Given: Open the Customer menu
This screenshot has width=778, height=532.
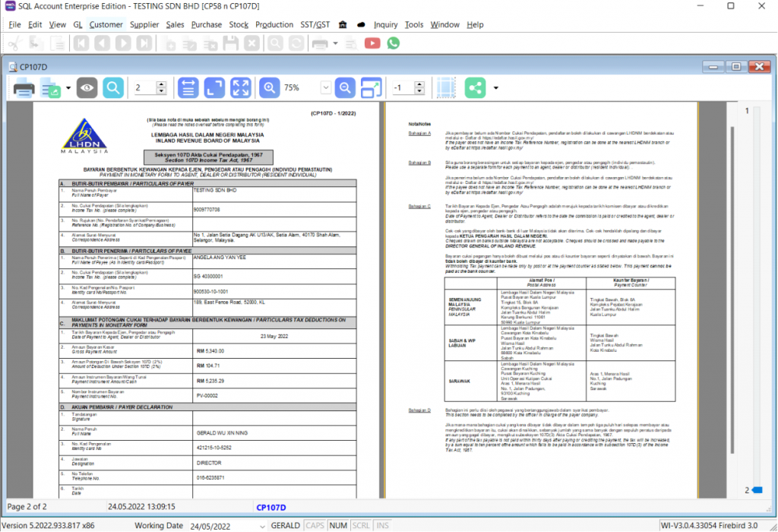Looking at the screenshot, I should point(106,25).
